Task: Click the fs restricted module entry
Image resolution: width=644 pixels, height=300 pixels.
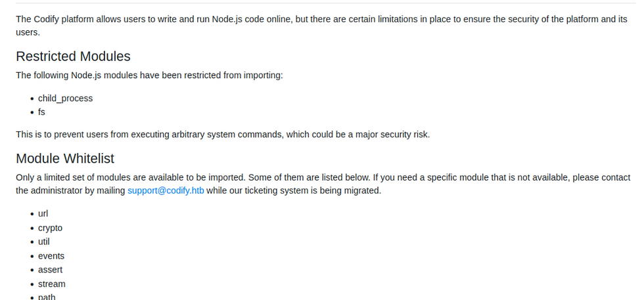Action: pyautogui.click(x=41, y=112)
